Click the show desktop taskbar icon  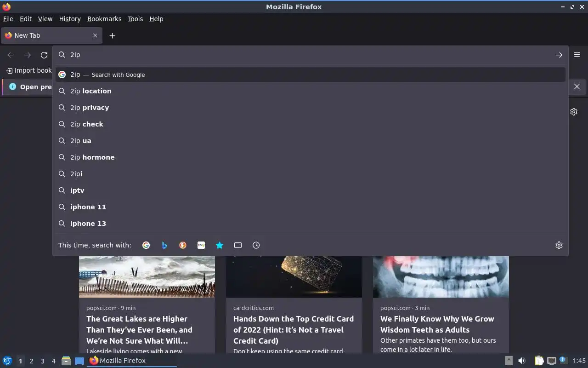point(79,361)
